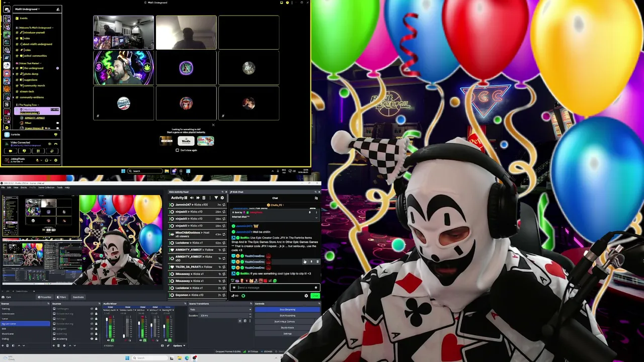Viewport: 644px width, 362px height.
Task: Open Discord soundboard button
Action: coord(52,151)
